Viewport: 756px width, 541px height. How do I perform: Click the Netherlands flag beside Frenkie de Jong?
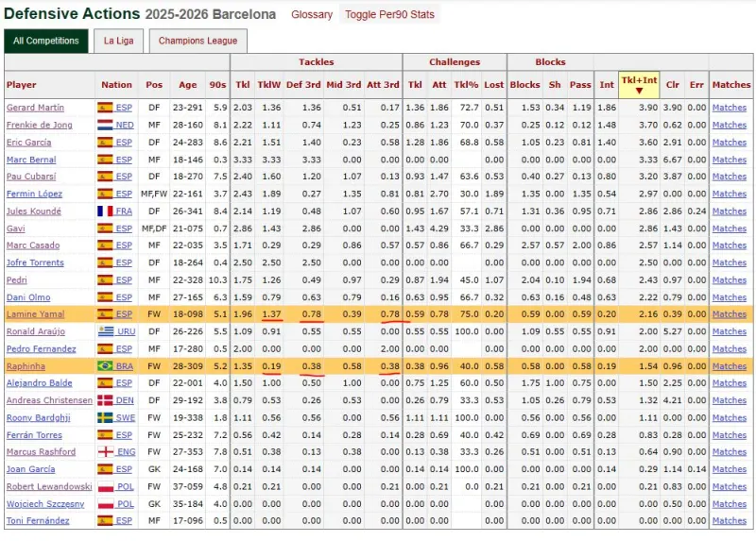105,125
